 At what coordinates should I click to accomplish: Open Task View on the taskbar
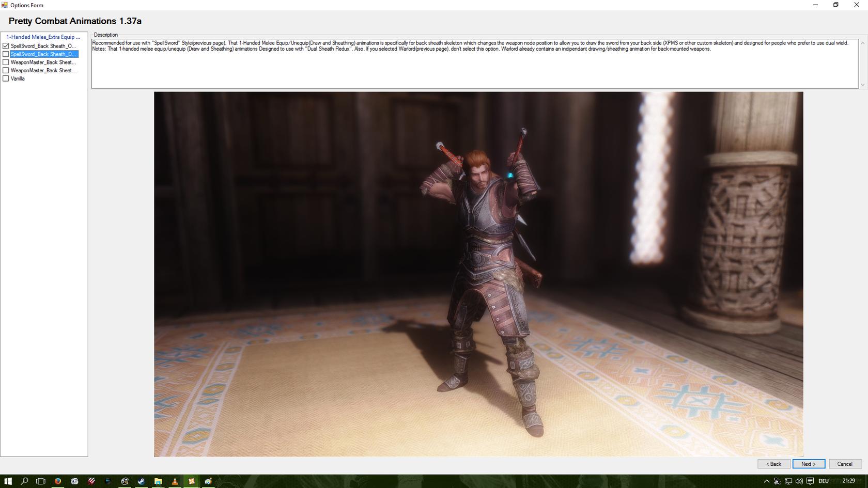[x=41, y=481]
